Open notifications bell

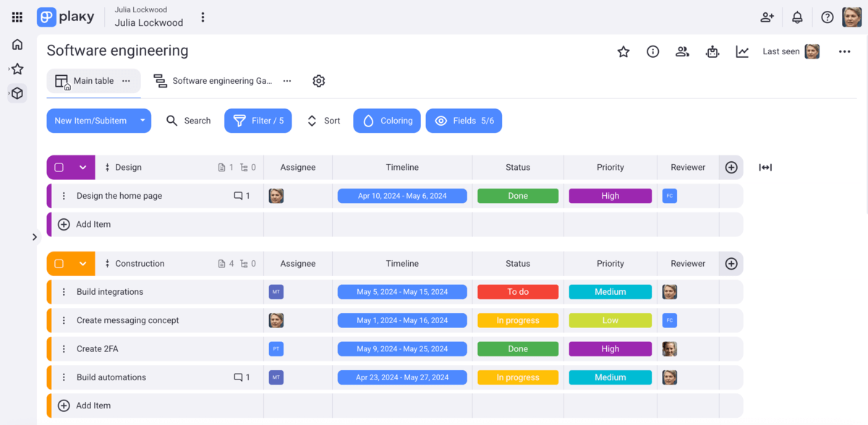tap(797, 17)
